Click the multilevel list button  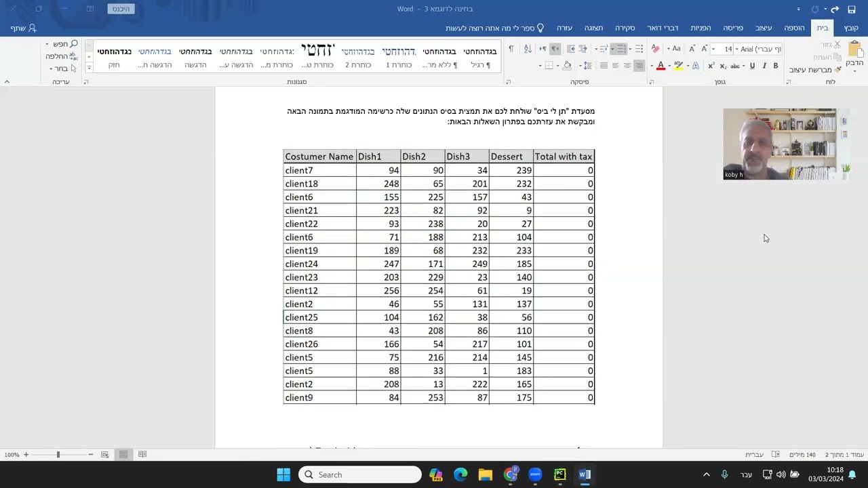click(604, 49)
